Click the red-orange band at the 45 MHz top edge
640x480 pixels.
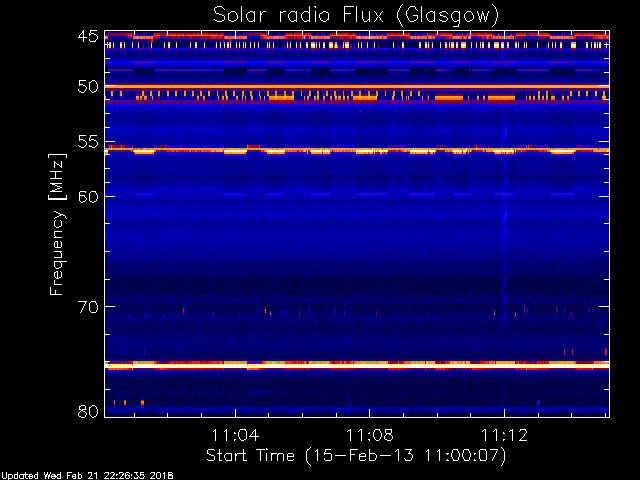coord(355,37)
